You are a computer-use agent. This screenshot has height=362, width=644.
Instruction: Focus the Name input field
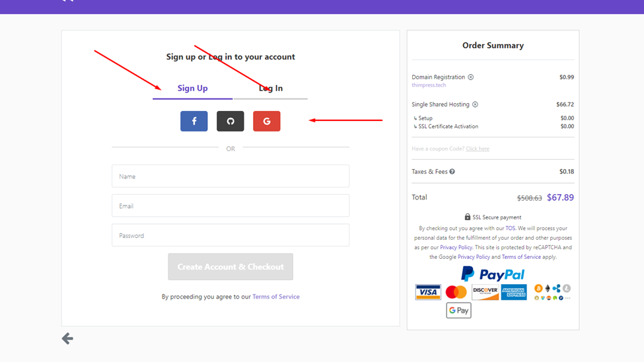point(231,176)
